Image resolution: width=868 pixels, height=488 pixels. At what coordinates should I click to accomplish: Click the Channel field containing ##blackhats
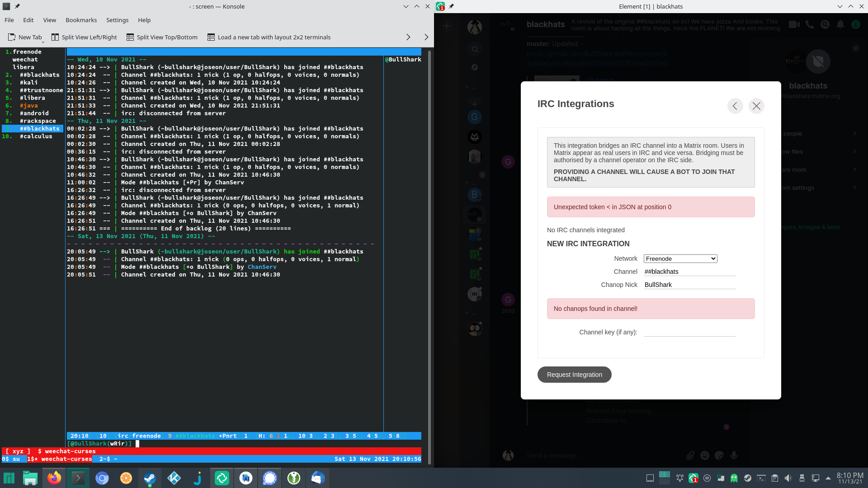pyautogui.click(x=690, y=272)
